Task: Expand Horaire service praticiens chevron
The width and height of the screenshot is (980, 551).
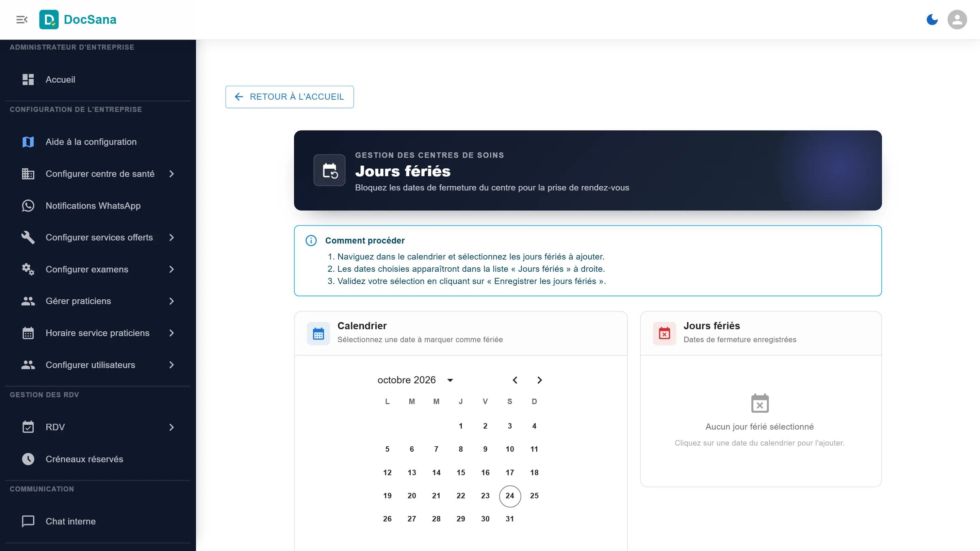Action: coord(171,333)
